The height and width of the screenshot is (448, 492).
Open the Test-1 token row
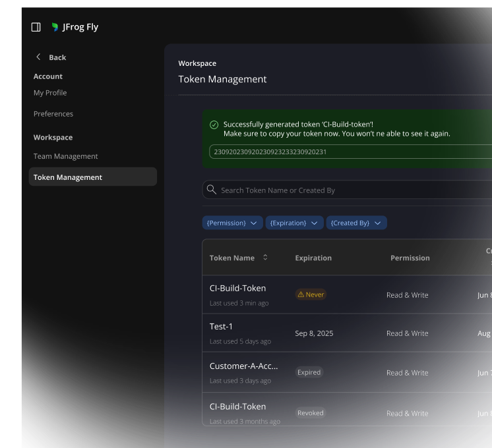click(x=221, y=327)
